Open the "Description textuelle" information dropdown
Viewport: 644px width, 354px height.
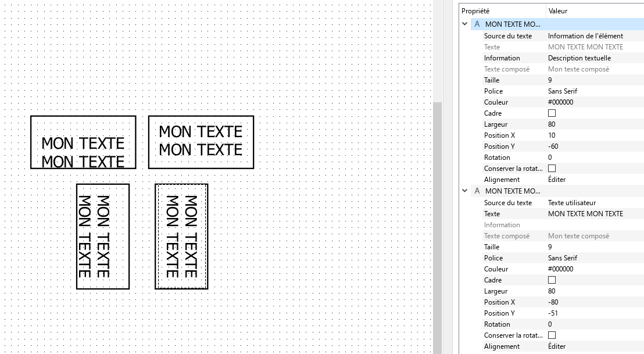(x=579, y=58)
